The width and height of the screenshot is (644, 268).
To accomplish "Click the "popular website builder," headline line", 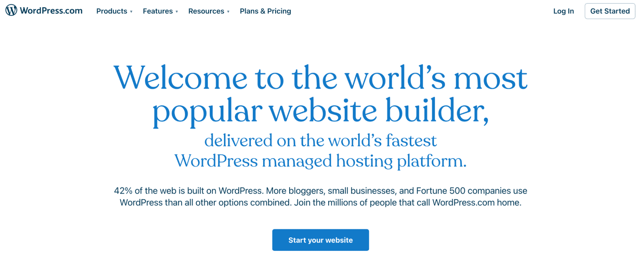I will coord(321,111).
